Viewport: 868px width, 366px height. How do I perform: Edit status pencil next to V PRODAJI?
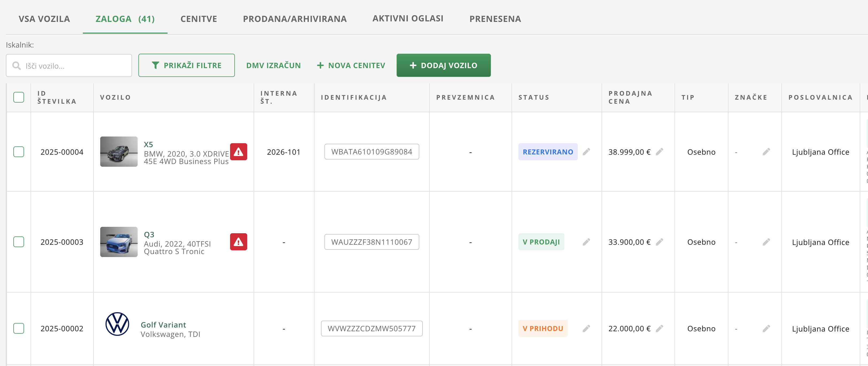586,242
